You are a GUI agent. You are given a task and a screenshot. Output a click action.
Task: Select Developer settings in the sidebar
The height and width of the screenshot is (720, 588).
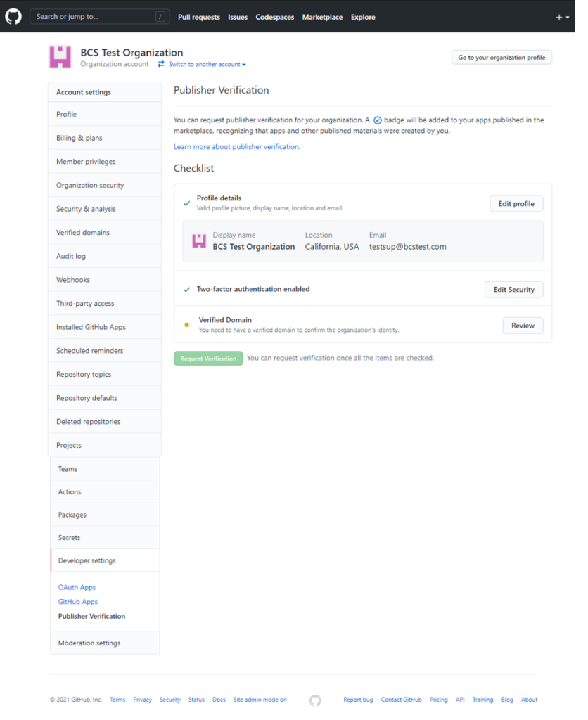coord(87,560)
